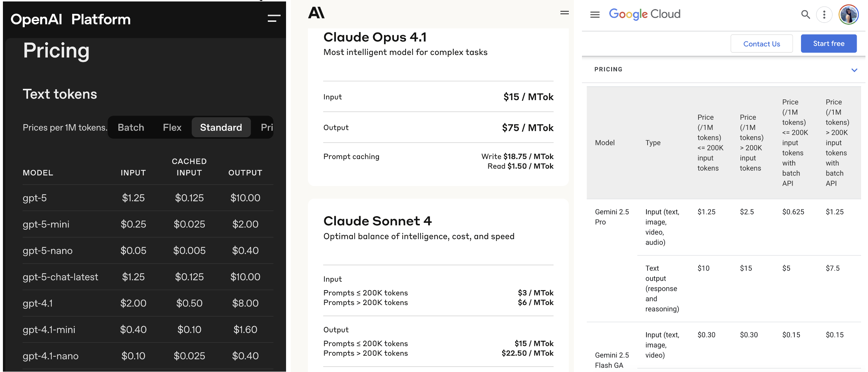Select the partially visible Priority tab
The width and height of the screenshot is (868, 372).
[x=266, y=127]
